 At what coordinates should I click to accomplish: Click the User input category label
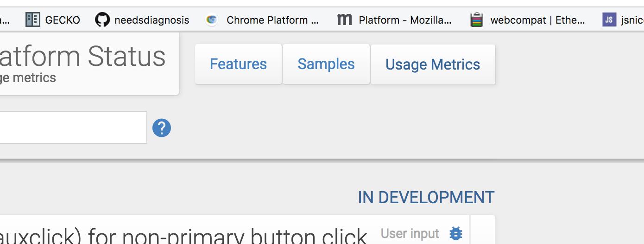coord(410,233)
